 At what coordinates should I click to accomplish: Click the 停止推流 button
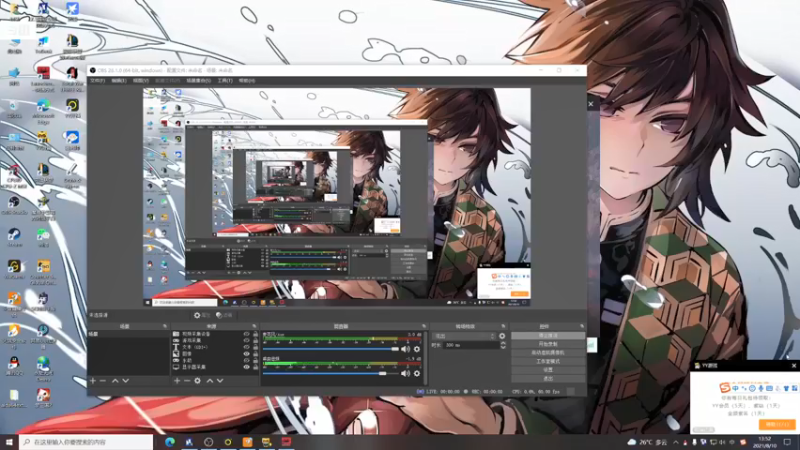click(x=548, y=336)
